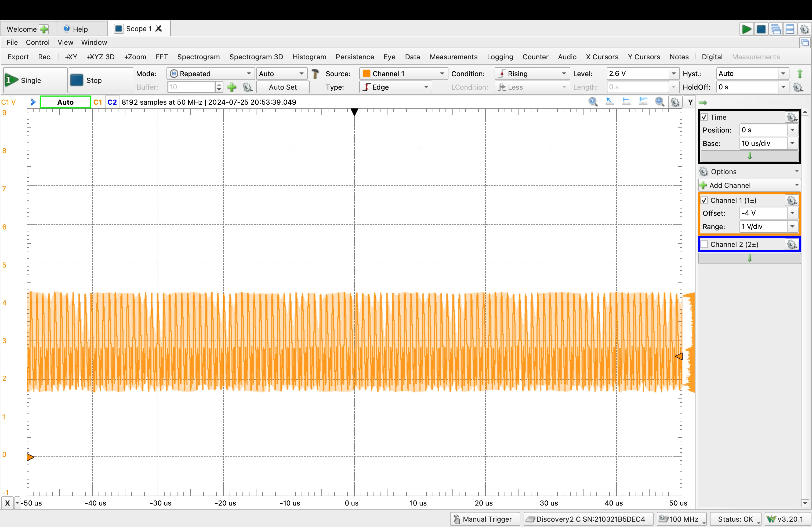Image resolution: width=812 pixels, height=527 pixels.
Task: Click the Stop all square icon at top right
Action: [x=761, y=29]
